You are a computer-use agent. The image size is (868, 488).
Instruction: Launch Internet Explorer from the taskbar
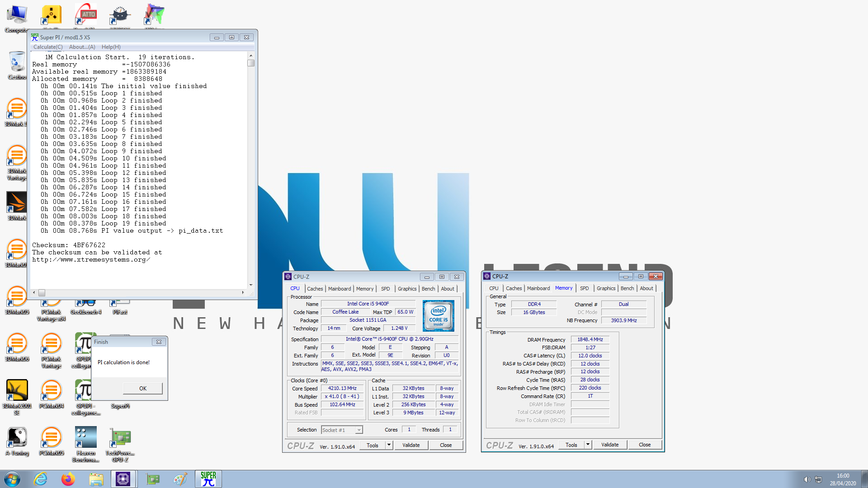tap(41, 479)
